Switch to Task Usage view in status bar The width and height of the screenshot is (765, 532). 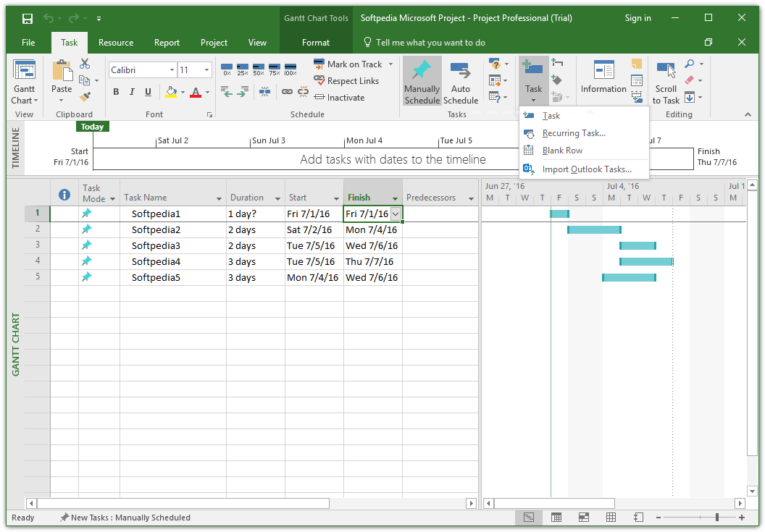pyautogui.click(x=556, y=518)
